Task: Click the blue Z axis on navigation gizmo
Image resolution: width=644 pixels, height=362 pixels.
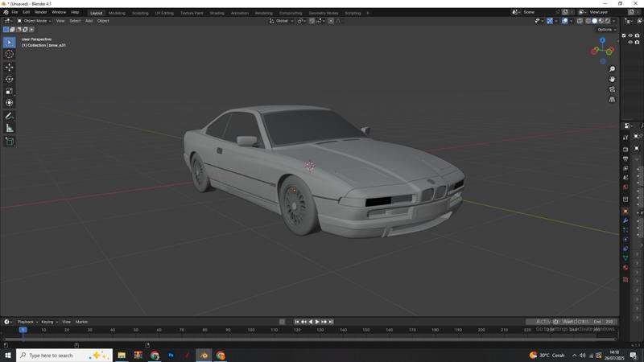Action: point(602,40)
